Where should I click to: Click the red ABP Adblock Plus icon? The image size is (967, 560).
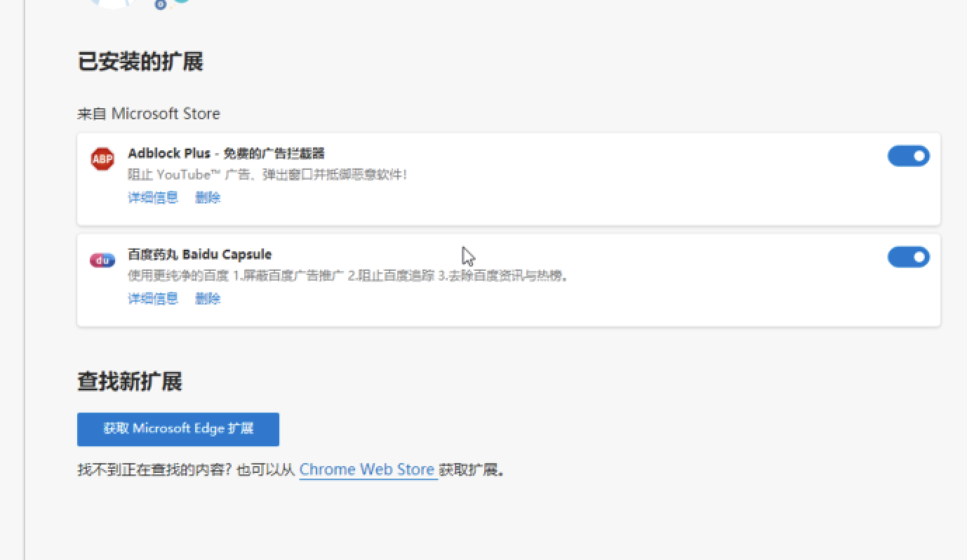pos(102,159)
